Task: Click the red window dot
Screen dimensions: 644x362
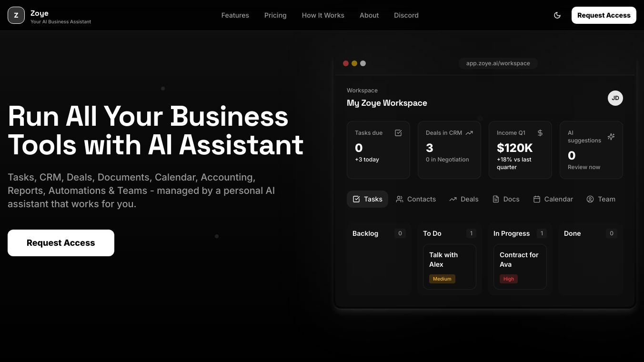Action: 346,63
